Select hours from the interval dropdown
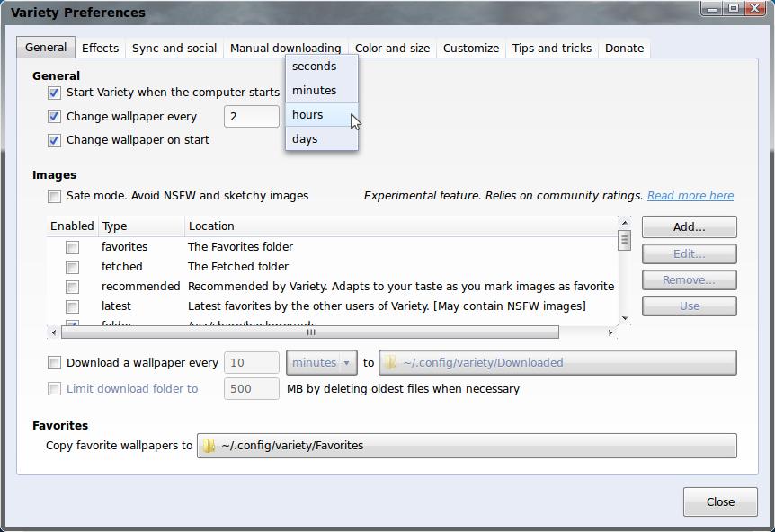Screen dimensions: 775x532 (307, 115)
